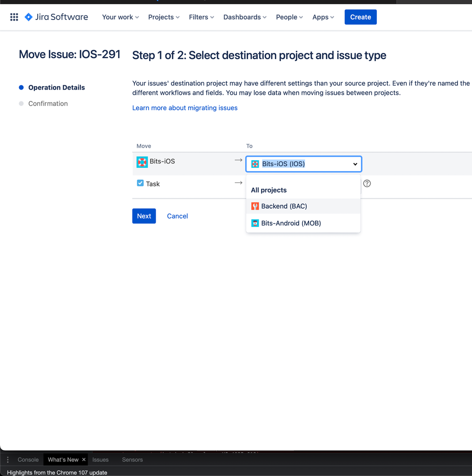Viewport: 472px width, 476px height.
Task: Click the Move column header
Action: pos(143,146)
